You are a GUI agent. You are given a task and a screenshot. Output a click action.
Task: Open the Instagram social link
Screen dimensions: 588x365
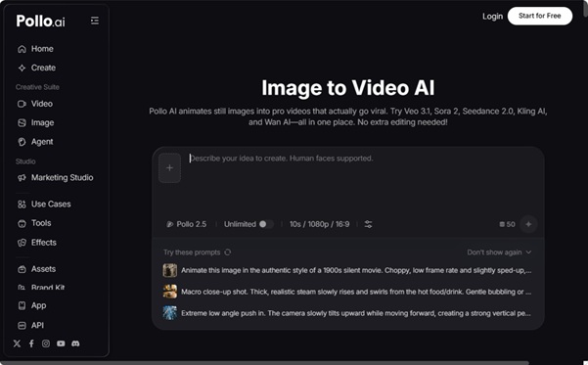(46, 343)
